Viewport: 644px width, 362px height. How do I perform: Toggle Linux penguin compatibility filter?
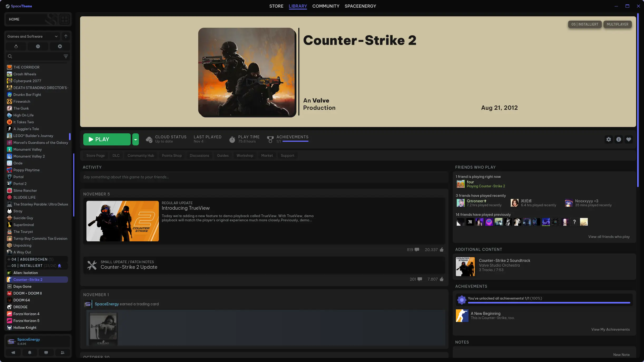coord(16,46)
